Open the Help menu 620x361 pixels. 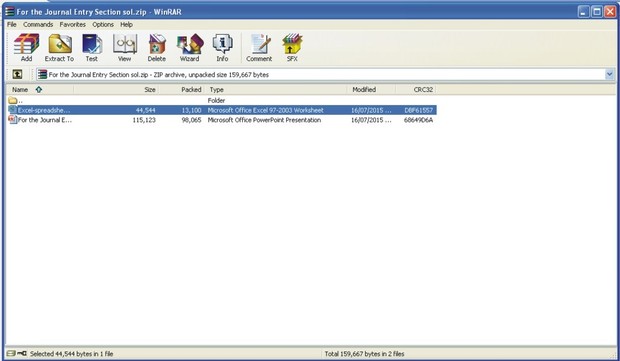pyautogui.click(x=127, y=25)
